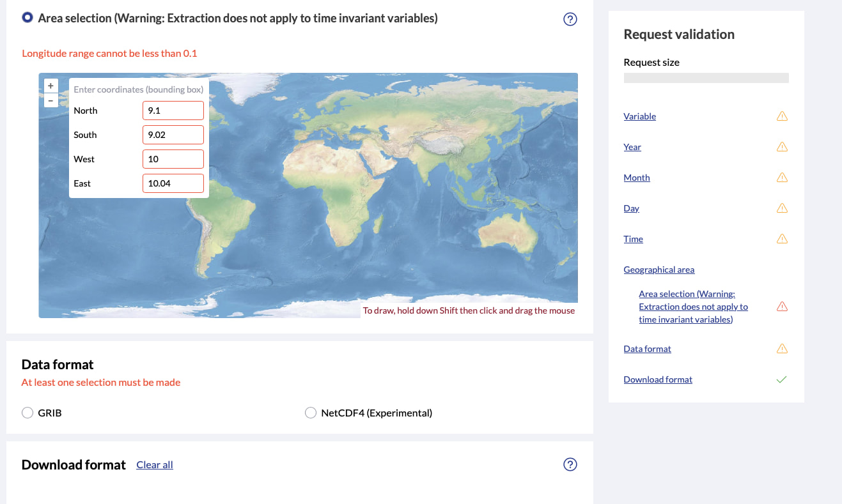Open help for Download format
842x504 pixels.
[570, 464]
